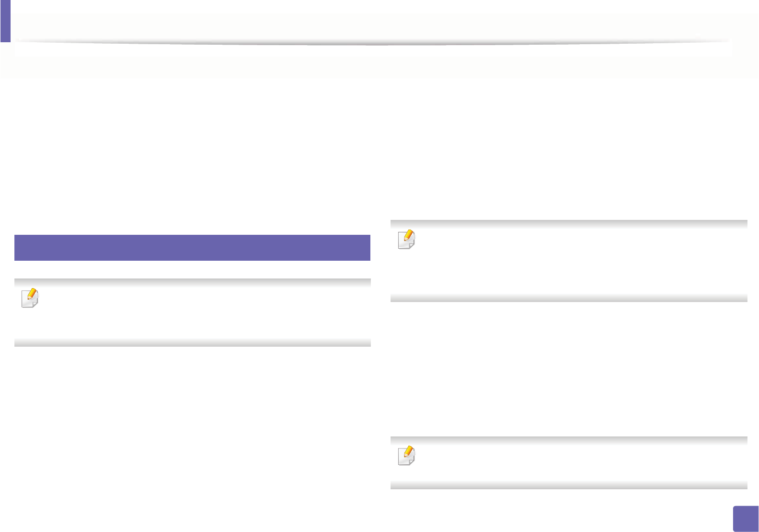
Task: Click the pencil note icon in the upper right note box
Action: coord(406,239)
